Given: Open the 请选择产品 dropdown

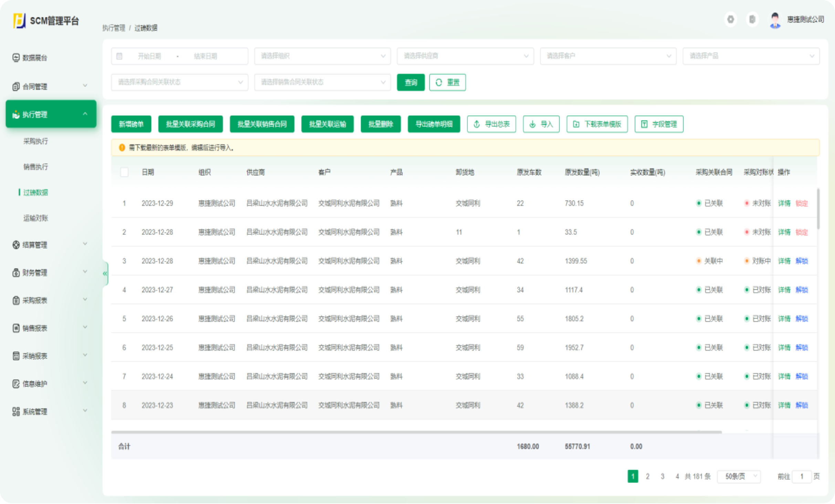Looking at the screenshot, I should click(x=751, y=56).
